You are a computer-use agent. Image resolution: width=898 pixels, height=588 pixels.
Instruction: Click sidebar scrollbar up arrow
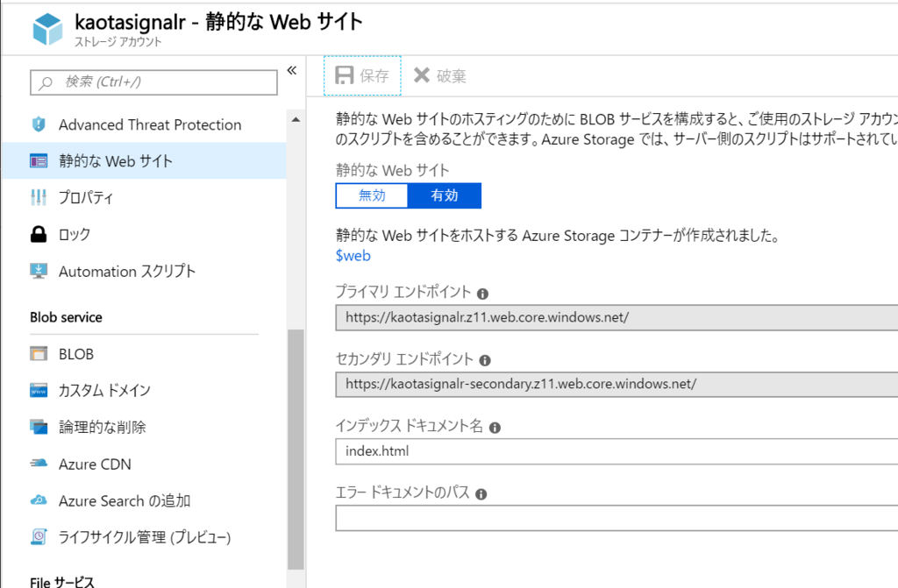[x=296, y=120]
